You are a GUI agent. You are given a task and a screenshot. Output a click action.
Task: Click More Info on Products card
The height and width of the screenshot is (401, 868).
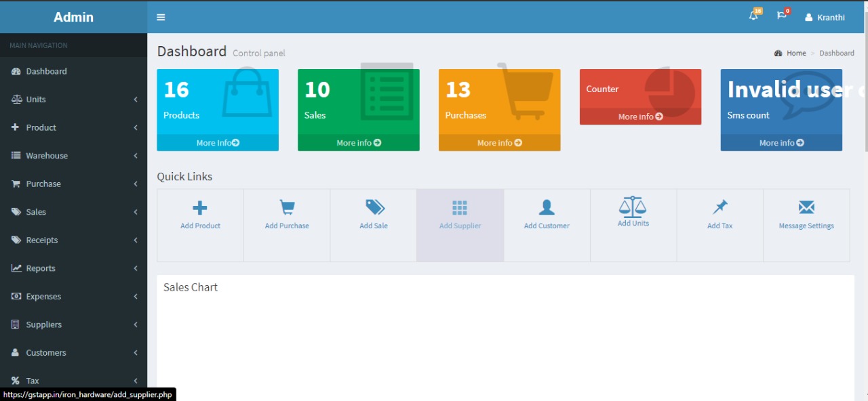(218, 143)
